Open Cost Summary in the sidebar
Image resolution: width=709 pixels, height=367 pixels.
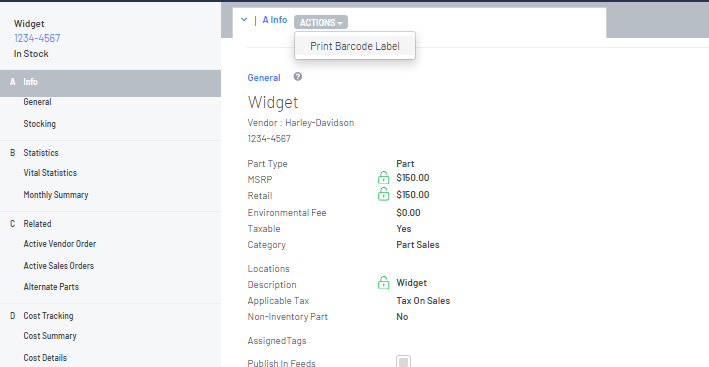pyautogui.click(x=50, y=336)
